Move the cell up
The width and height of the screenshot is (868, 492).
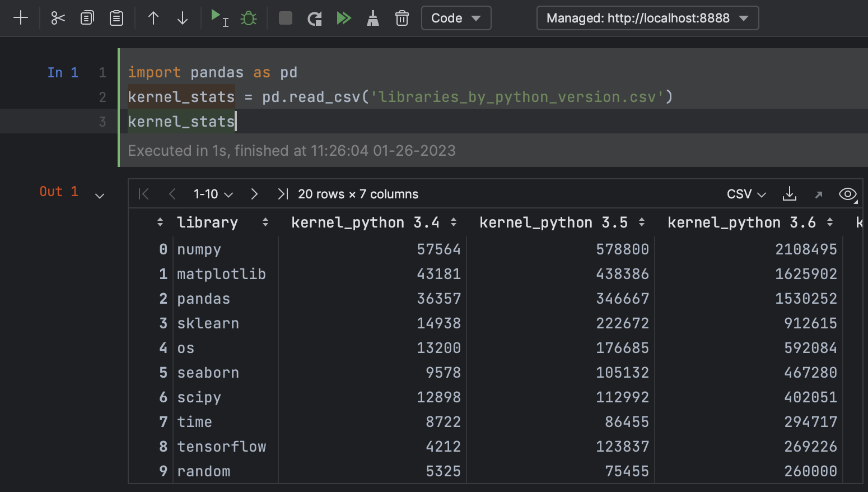(153, 18)
